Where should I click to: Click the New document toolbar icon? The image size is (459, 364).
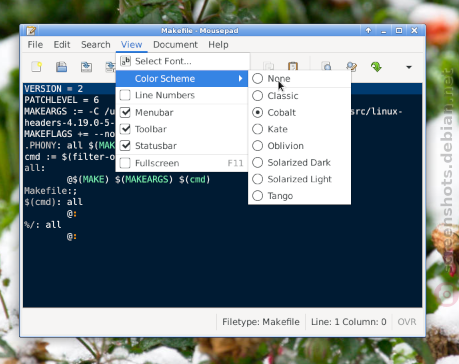(x=37, y=67)
